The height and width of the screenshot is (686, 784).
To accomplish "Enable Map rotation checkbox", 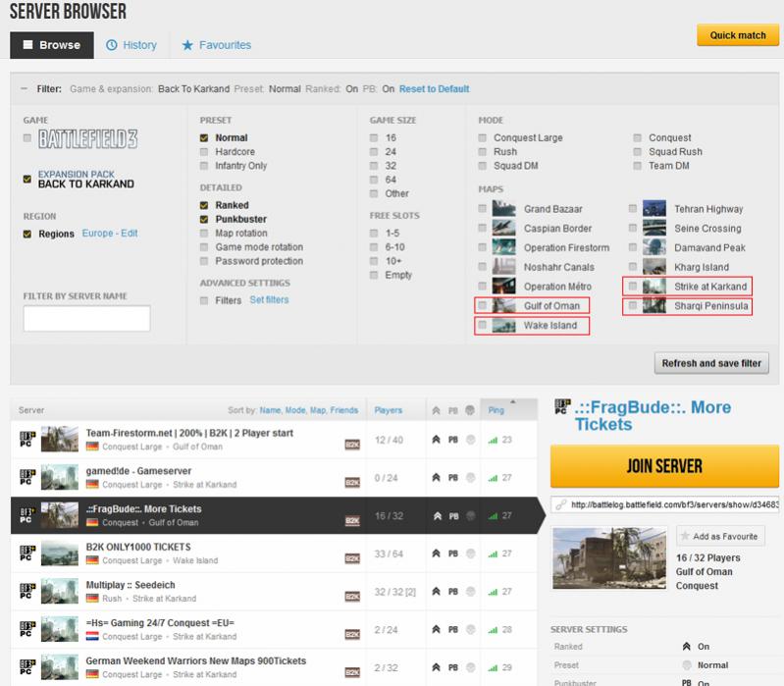I will [204, 233].
